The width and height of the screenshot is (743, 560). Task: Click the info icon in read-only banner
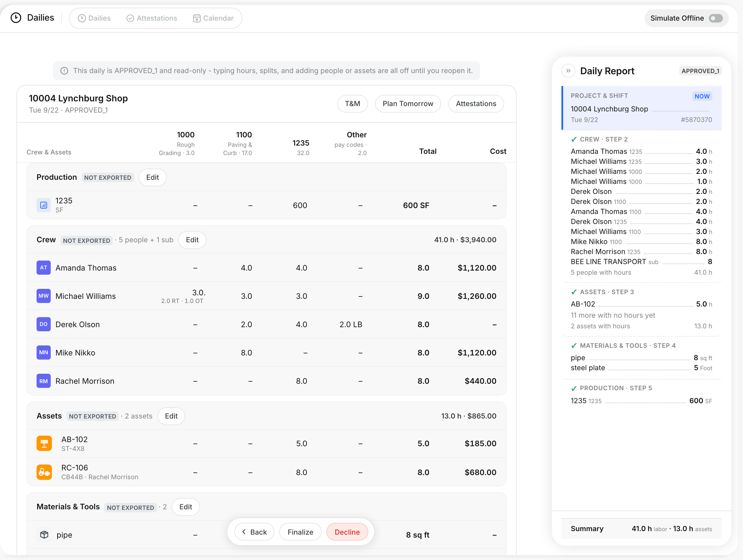[64, 70]
